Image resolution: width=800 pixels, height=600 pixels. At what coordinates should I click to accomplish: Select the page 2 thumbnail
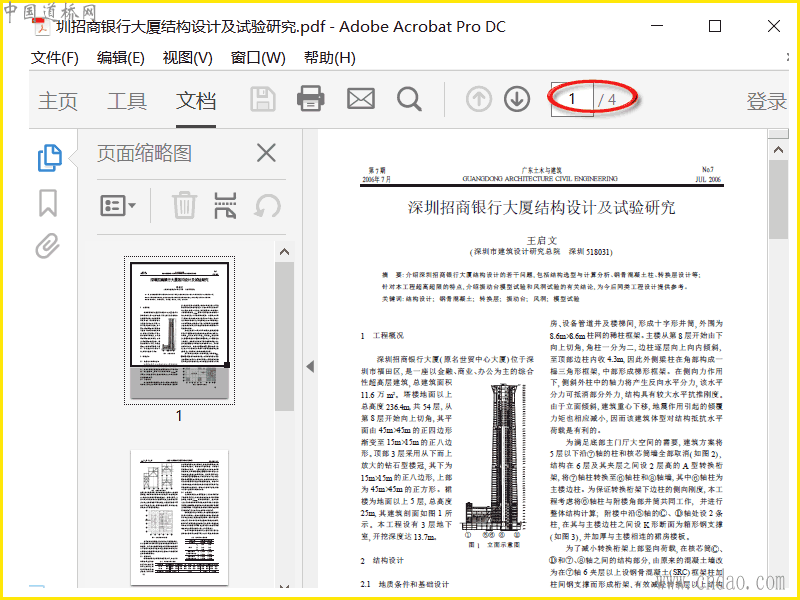click(x=179, y=517)
